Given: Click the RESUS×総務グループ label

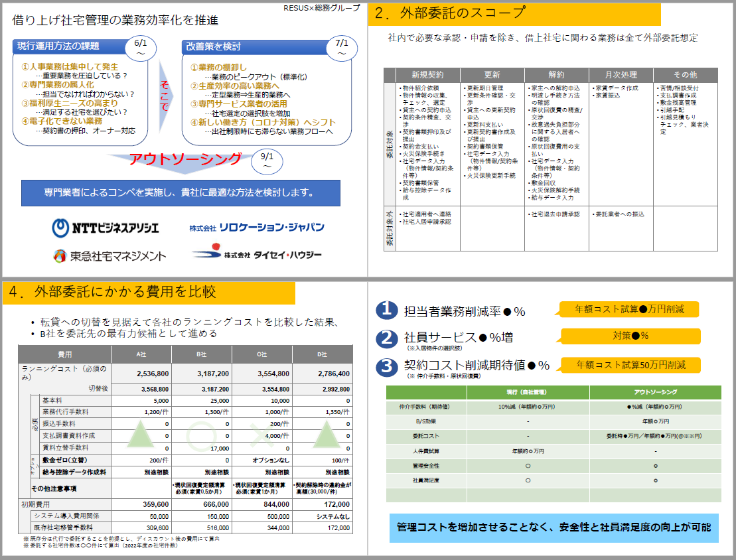Looking at the screenshot, I should 321,8.
